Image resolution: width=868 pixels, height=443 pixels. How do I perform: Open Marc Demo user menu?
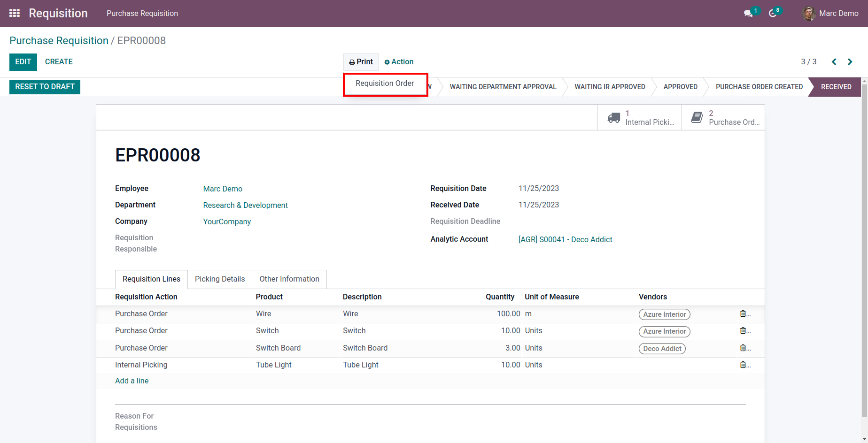(830, 14)
